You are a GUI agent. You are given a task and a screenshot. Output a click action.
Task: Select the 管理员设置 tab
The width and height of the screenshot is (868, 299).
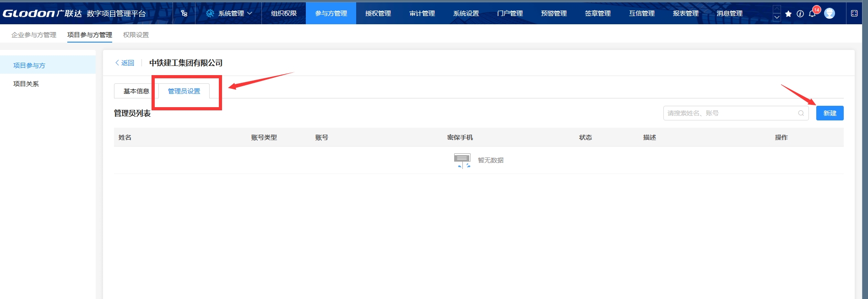(x=184, y=91)
